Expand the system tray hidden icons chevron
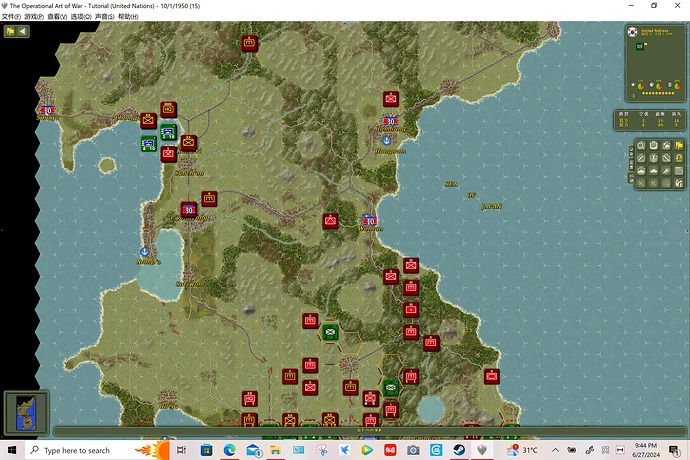This screenshot has height=460, width=690. [x=555, y=450]
